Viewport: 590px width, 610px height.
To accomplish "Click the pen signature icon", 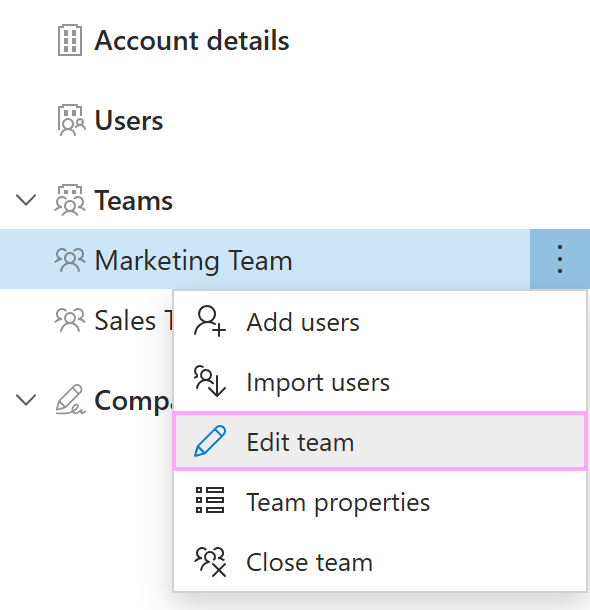I will [70, 400].
